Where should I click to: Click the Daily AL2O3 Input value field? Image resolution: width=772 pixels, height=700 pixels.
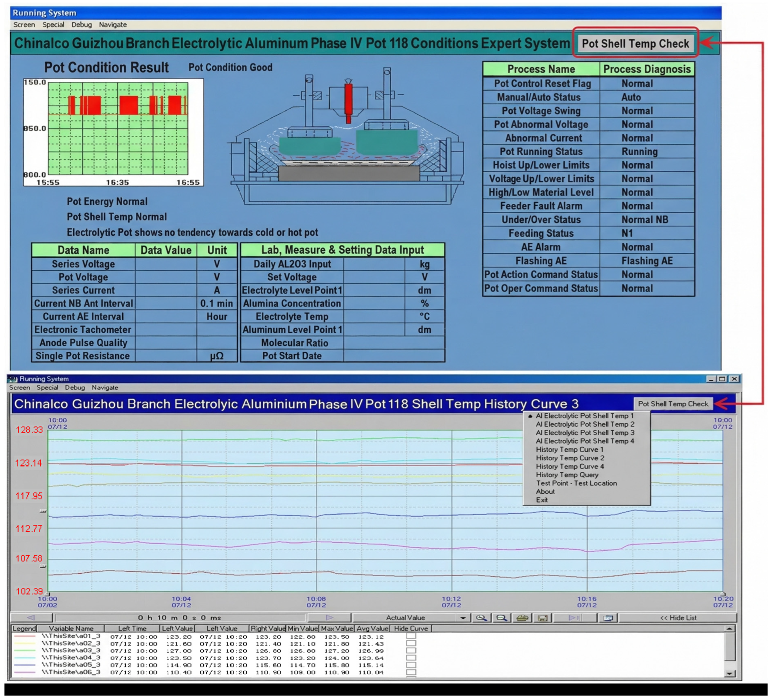click(374, 264)
